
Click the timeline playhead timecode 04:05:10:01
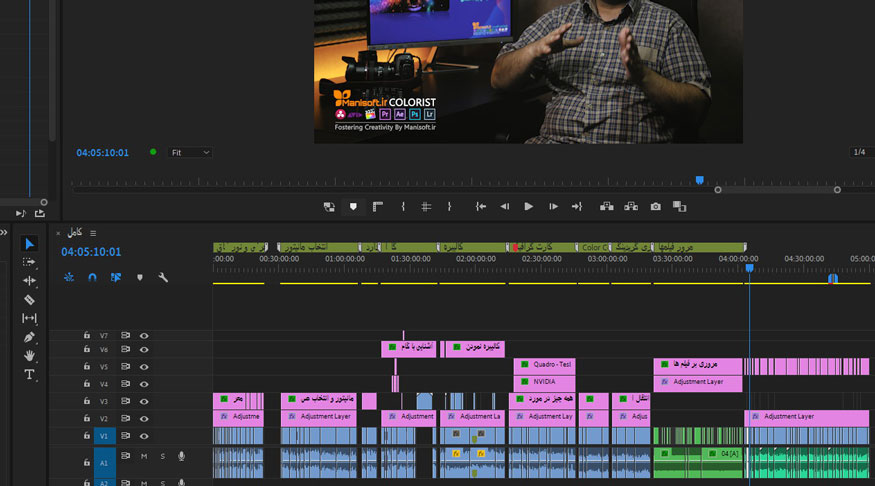[x=91, y=252]
